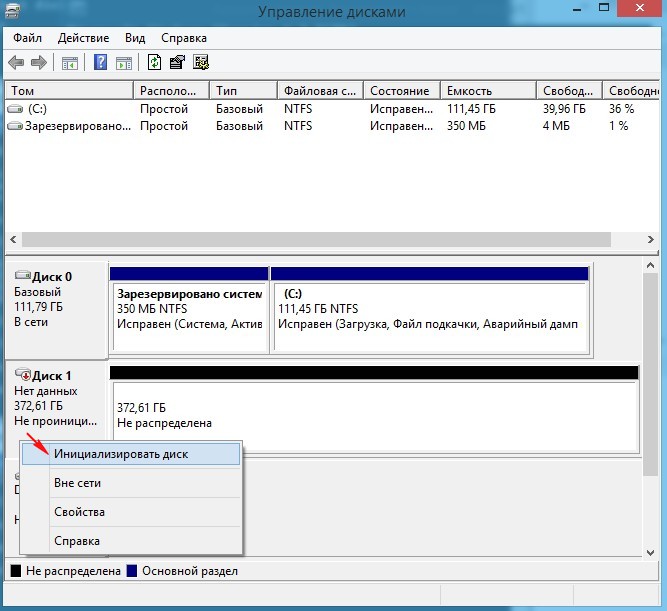Click the Properties toolbar icon
Viewport: 667px width, 611px height.
pos(177,63)
